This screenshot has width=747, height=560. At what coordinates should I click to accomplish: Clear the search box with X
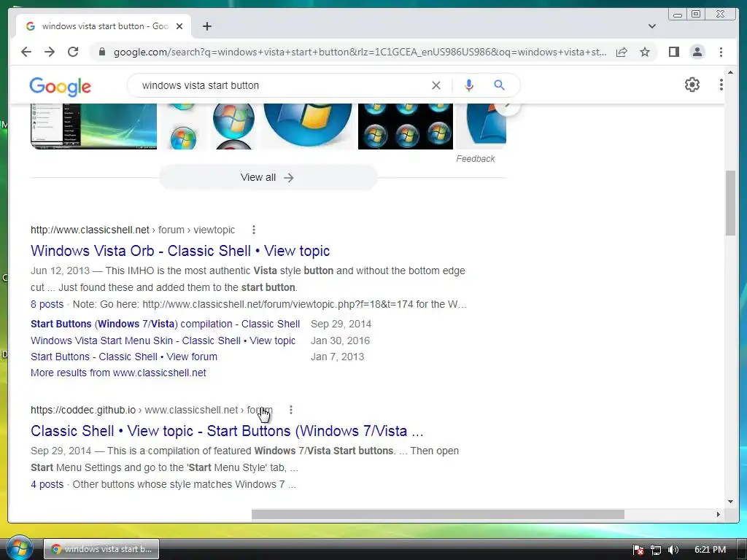436,85
